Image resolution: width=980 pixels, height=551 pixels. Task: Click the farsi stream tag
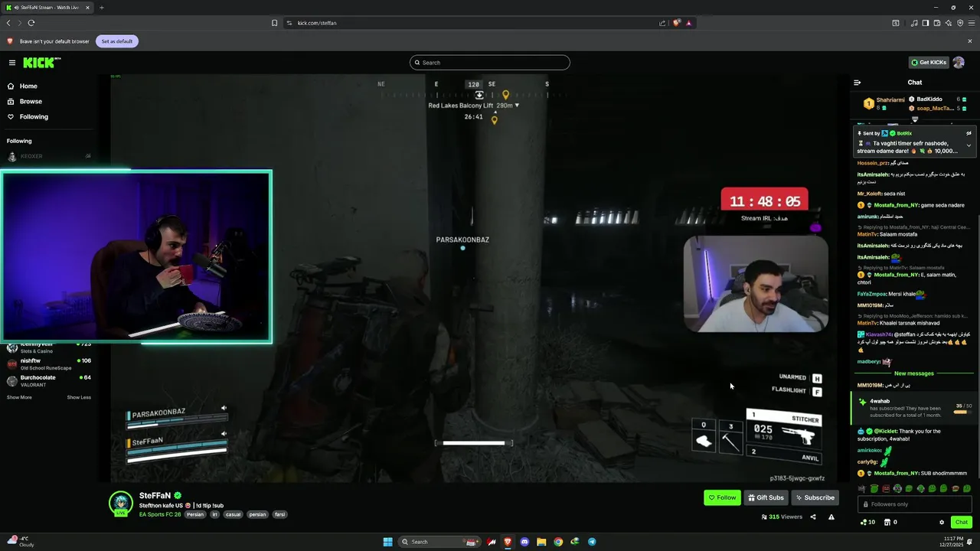[x=280, y=514]
